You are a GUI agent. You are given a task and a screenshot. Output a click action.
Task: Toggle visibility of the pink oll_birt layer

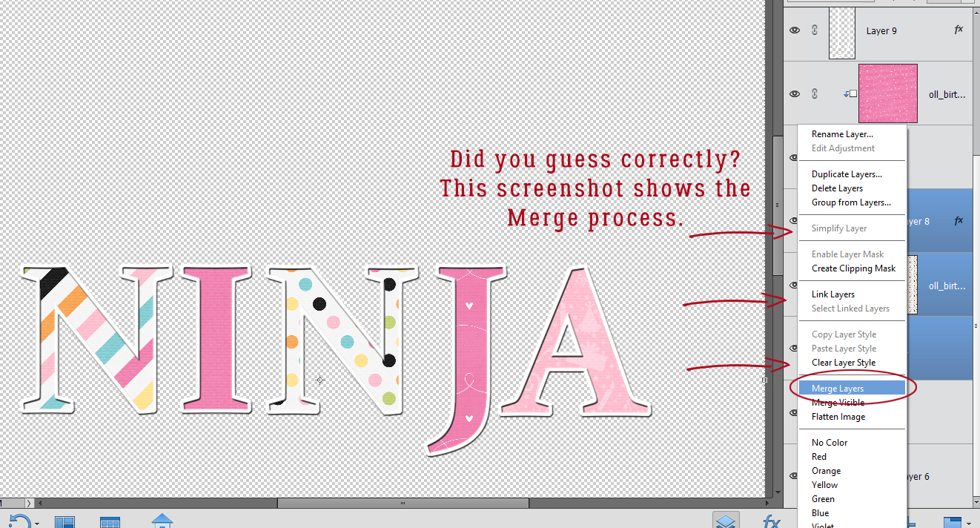(795, 94)
